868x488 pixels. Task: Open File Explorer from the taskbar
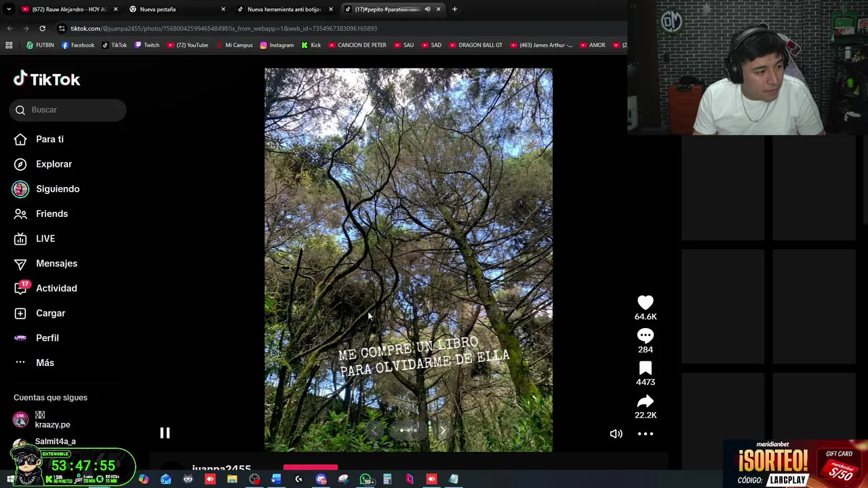[232, 479]
